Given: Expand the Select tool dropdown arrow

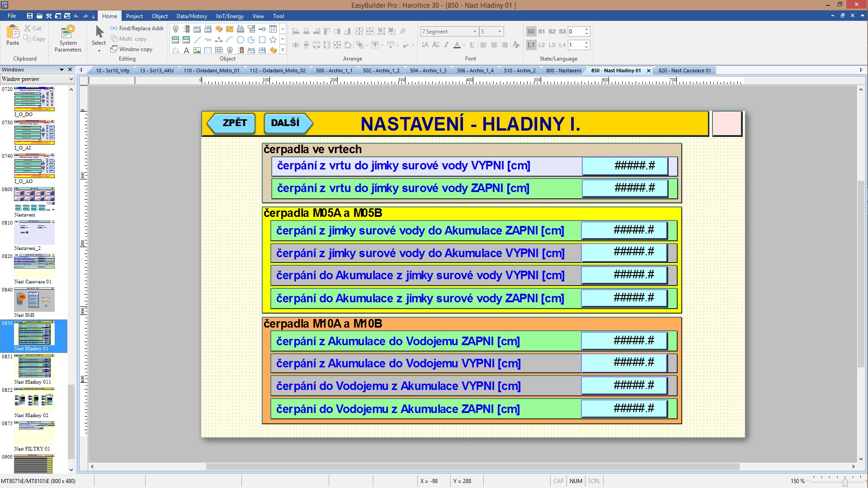Looking at the screenshot, I should [x=99, y=51].
